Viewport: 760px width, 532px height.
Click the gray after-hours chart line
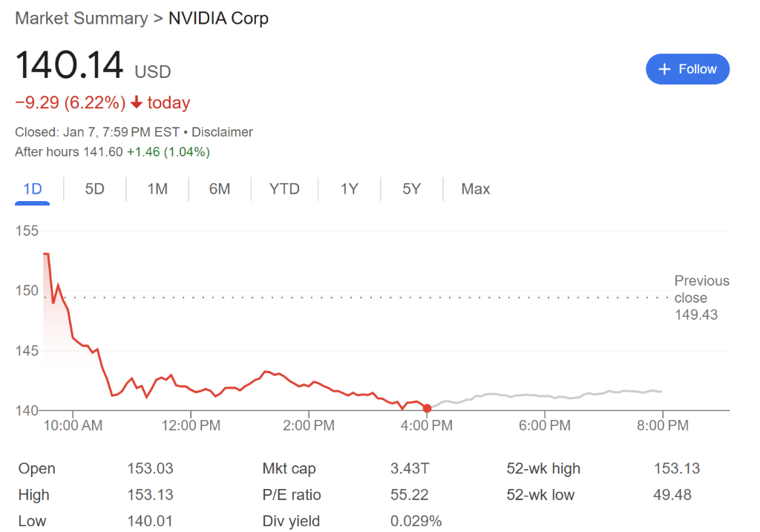[x=545, y=396]
